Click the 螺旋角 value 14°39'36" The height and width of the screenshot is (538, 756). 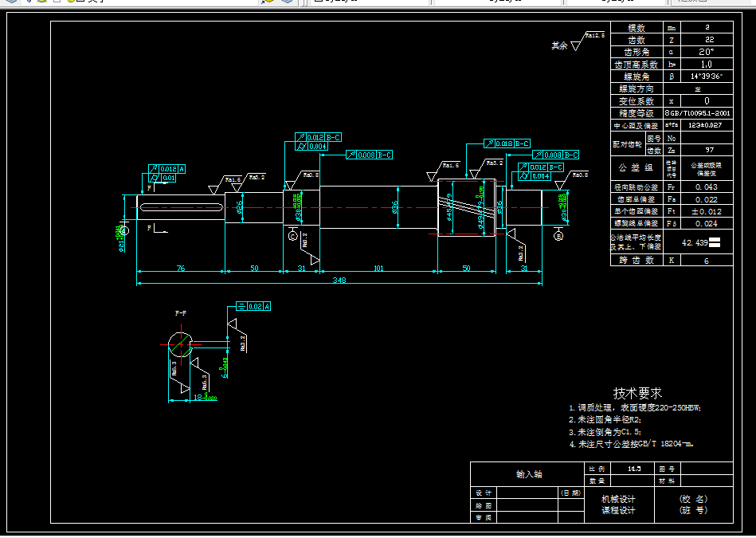pyautogui.click(x=707, y=77)
